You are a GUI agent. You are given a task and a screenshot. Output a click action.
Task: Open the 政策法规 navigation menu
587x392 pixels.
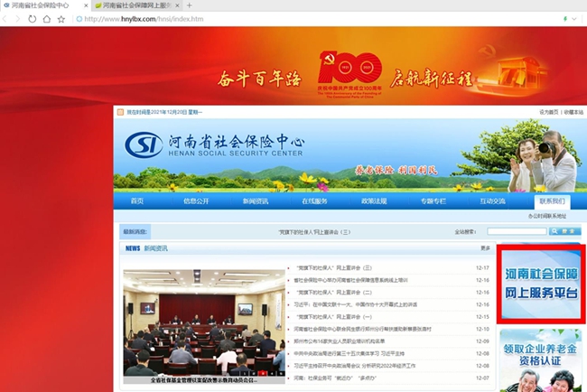pyautogui.click(x=374, y=201)
